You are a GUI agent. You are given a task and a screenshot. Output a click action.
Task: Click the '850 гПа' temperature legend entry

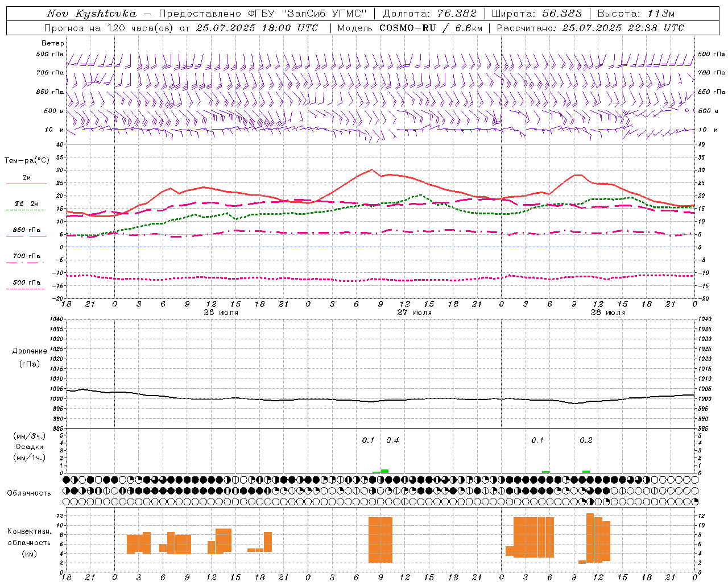click(x=27, y=230)
